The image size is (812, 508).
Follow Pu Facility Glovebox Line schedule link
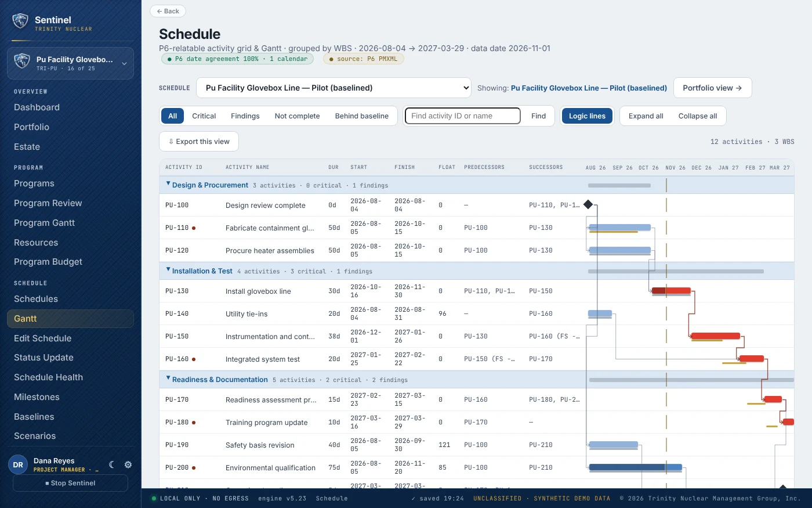(589, 88)
